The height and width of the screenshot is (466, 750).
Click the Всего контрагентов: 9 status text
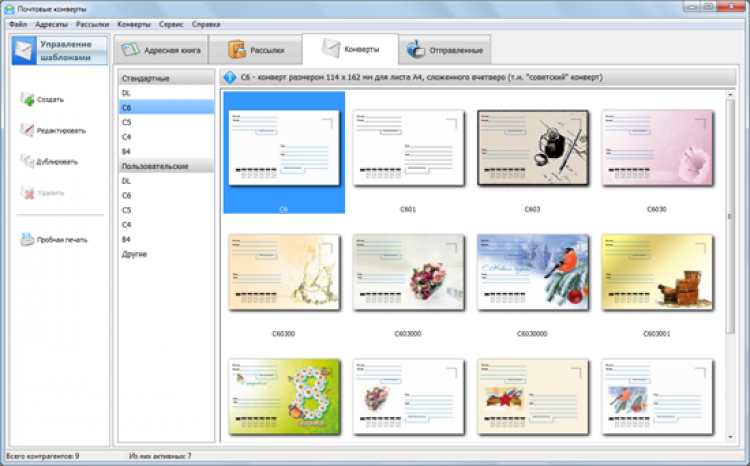(x=43, y=456)
